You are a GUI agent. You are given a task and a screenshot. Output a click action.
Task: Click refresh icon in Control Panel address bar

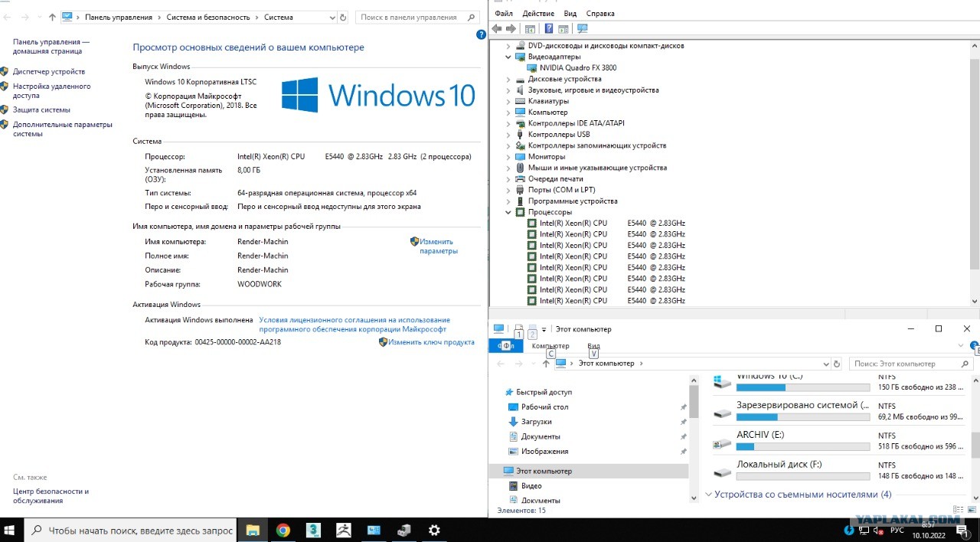(x=344, y=17)
